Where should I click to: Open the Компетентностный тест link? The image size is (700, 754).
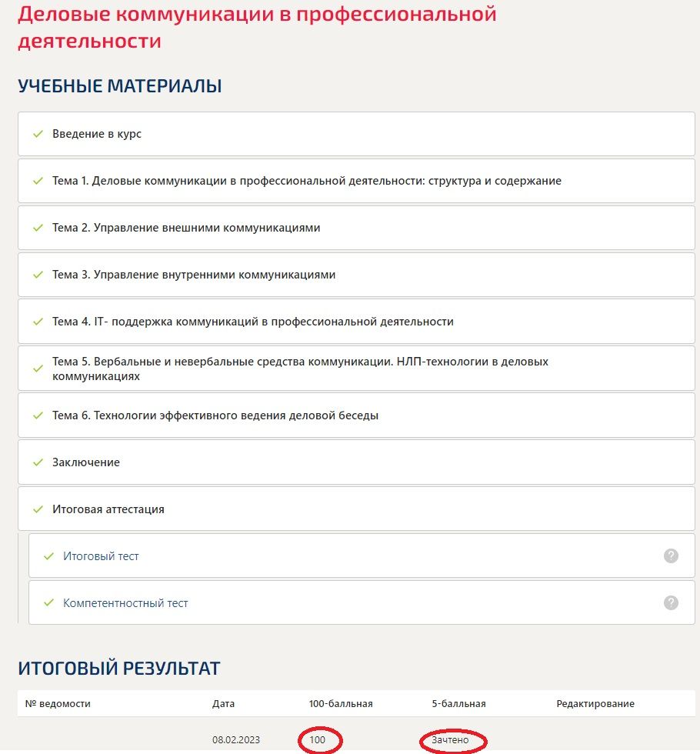(x=125, y=603)
